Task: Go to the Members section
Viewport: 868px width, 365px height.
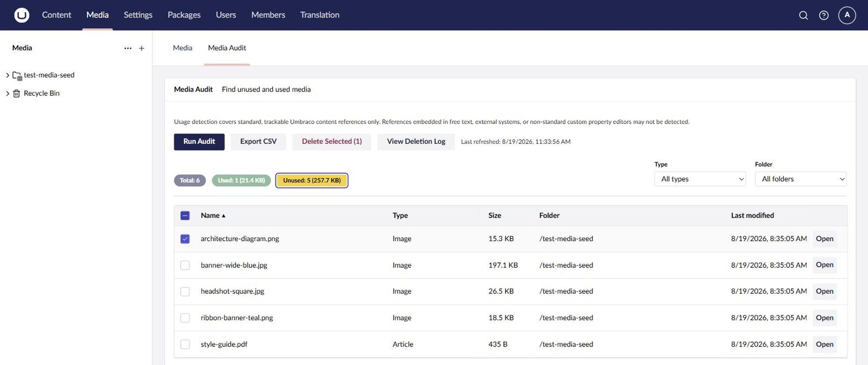Action: point(268,15)
